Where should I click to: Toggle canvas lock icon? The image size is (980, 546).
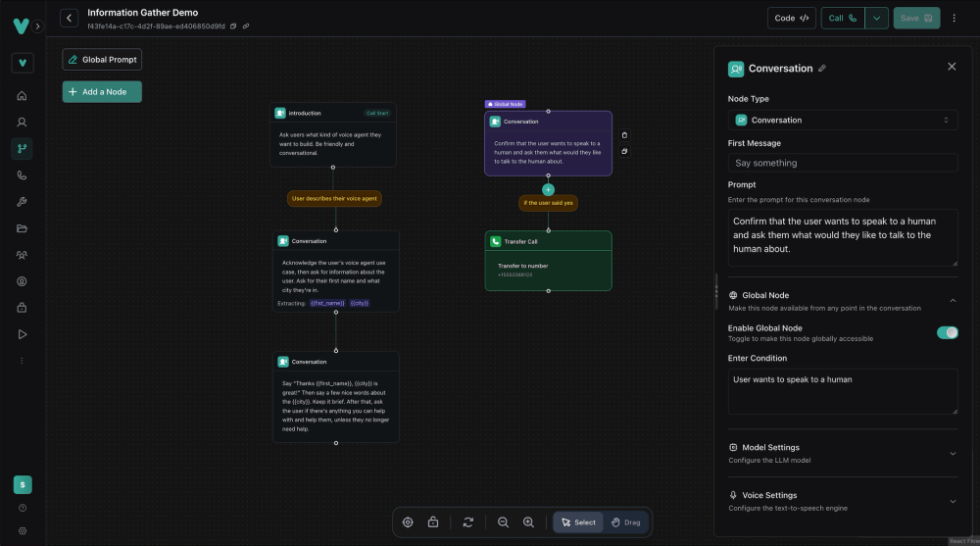click(433, 522)
